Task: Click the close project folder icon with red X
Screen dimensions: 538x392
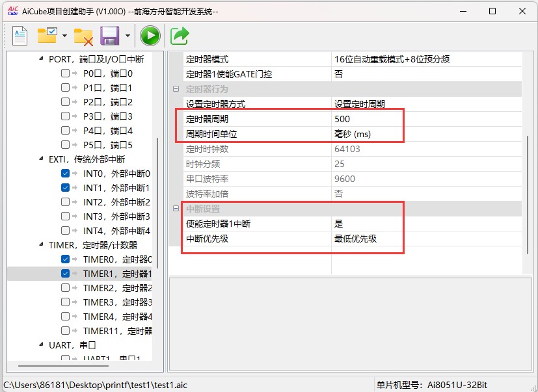Action: click(83, 36)
